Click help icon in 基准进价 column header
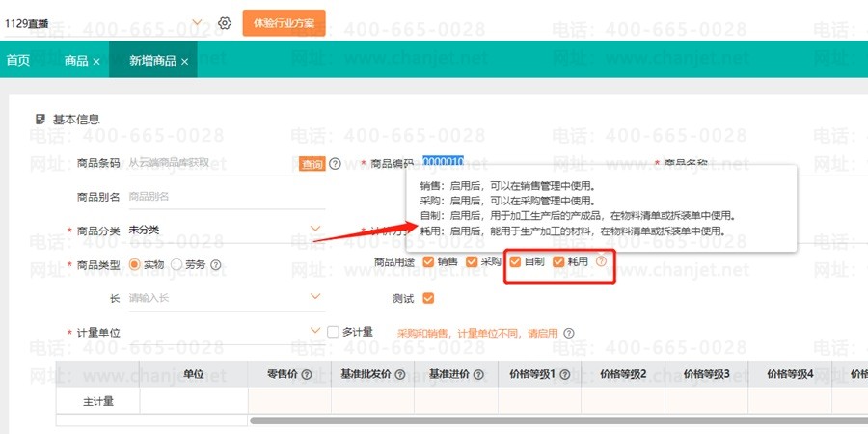Image resolution: width=868 pixels, height=434 pixels. coord(478,375)
